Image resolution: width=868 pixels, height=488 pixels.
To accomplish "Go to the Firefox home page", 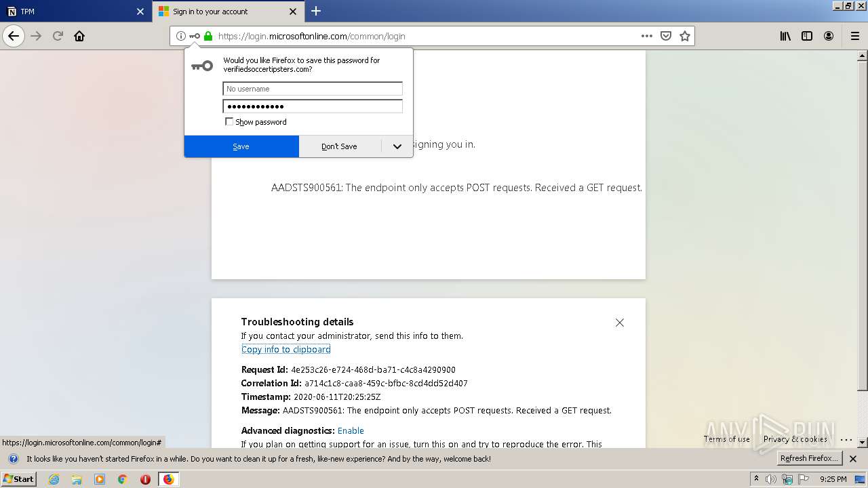I will tap(79, 36).
